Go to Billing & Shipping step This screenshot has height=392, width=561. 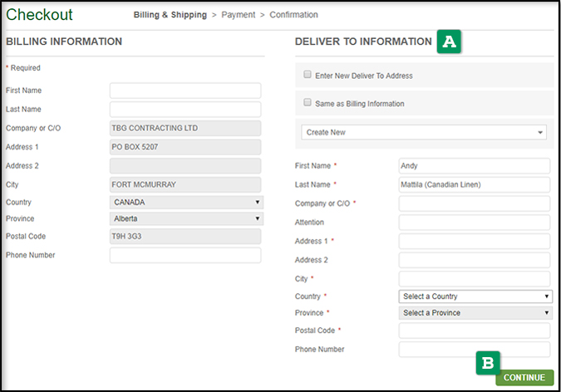click(x=170, y=15)
